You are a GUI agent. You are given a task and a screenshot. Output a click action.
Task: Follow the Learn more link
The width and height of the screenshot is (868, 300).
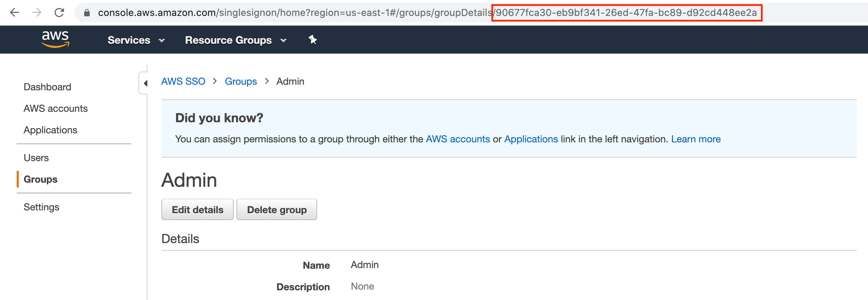(696, 139)
